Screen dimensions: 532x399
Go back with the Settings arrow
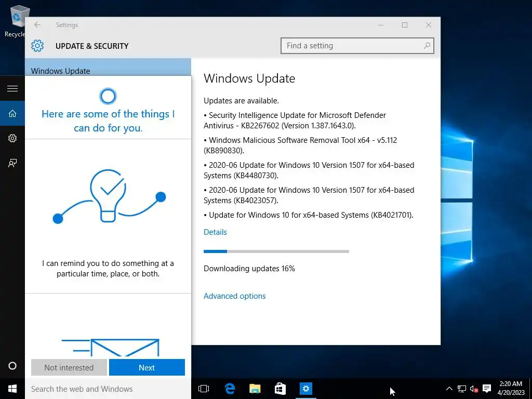click(37, 25)
